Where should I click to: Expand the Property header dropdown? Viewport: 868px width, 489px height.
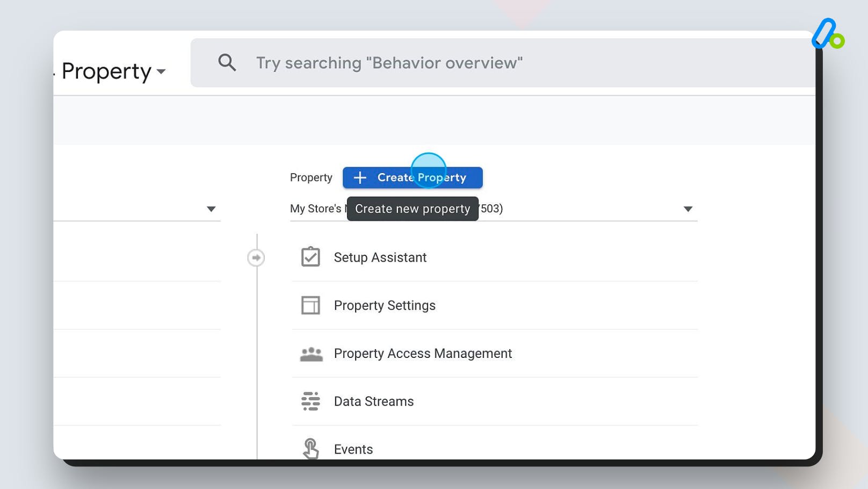161,71
